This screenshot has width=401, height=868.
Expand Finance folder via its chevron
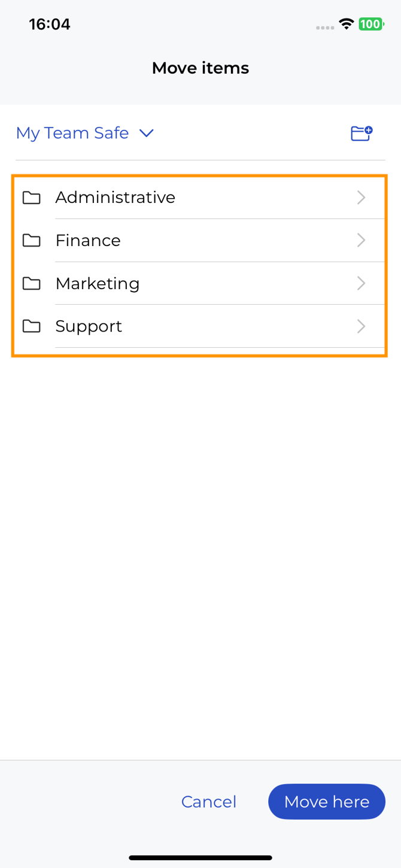(361, 241)
